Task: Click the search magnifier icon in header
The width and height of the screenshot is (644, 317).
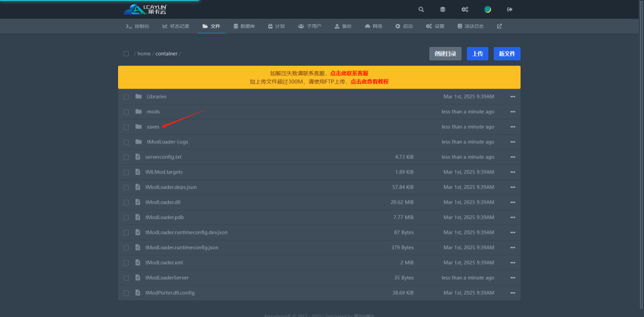Action: click(421, 9)
